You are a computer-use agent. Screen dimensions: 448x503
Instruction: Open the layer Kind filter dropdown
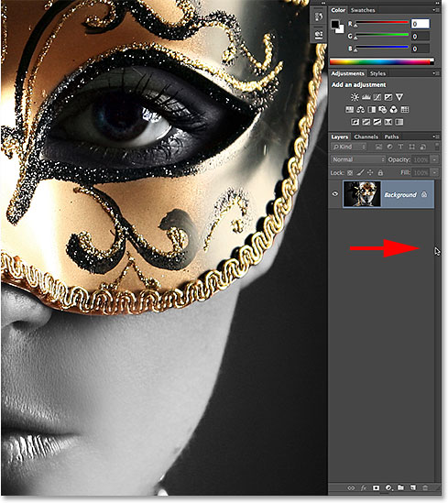point(348,147)
